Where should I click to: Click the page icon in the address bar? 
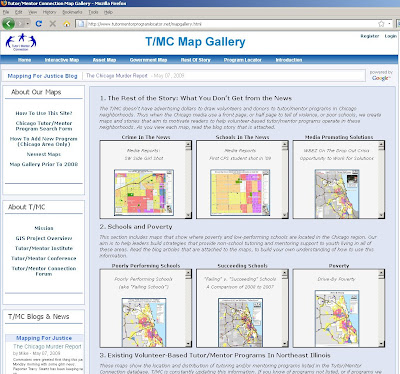pyautogui.click(x=80, y=24)
